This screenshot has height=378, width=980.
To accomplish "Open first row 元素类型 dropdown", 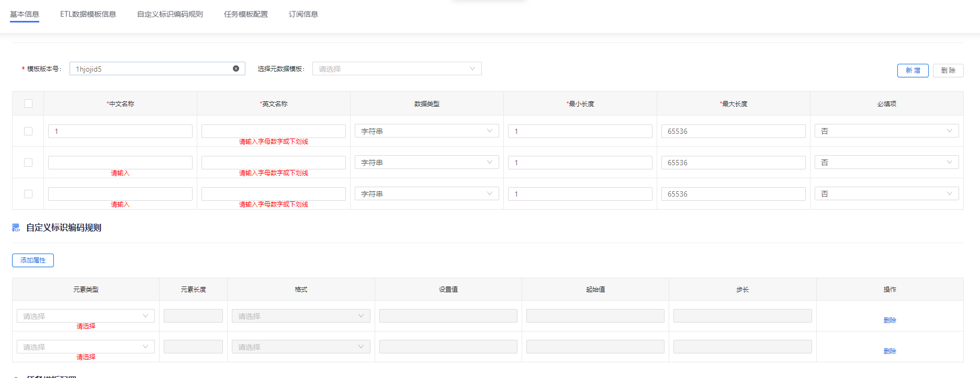I will point(86,316).
